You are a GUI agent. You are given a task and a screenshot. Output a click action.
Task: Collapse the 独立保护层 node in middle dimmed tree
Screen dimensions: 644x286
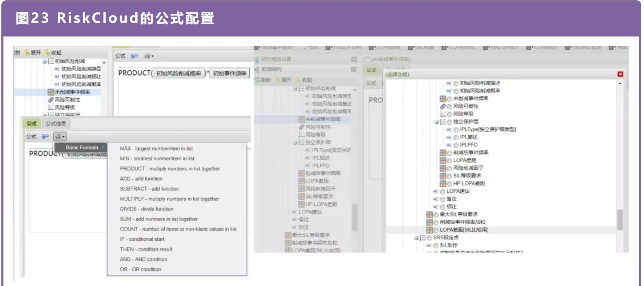tap(295, 142)
